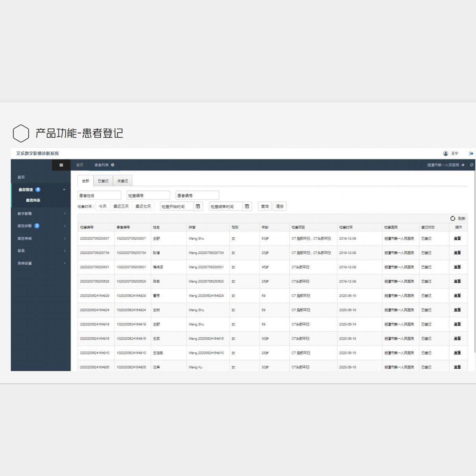This screenshot has width=476, height=476.
Task: Click the 刷新 refresh icon above the table
Action: tap(453, 218)
